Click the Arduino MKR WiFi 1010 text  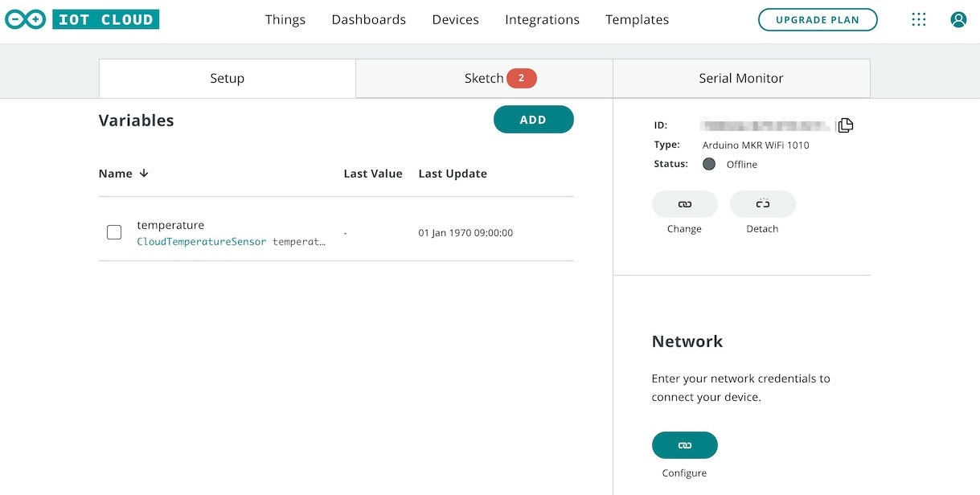[x=756, y=145]
